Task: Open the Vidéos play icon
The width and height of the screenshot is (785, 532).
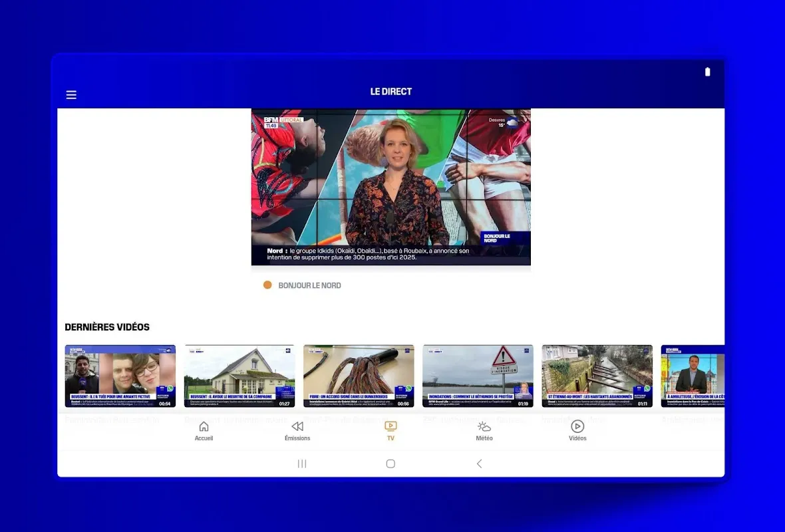Action: [x=577, y=426]
